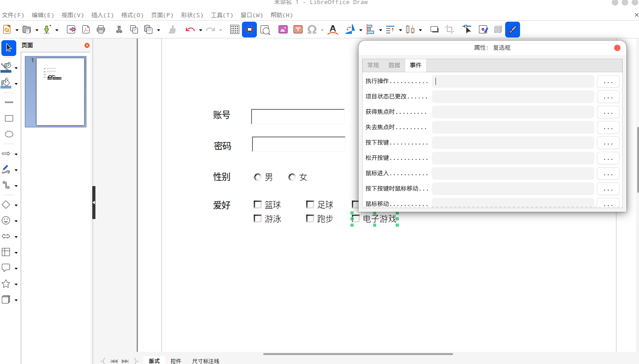Check the 篮球 checkbox
Viewport: 639px width, 364px height.
(x=258, y=205)
